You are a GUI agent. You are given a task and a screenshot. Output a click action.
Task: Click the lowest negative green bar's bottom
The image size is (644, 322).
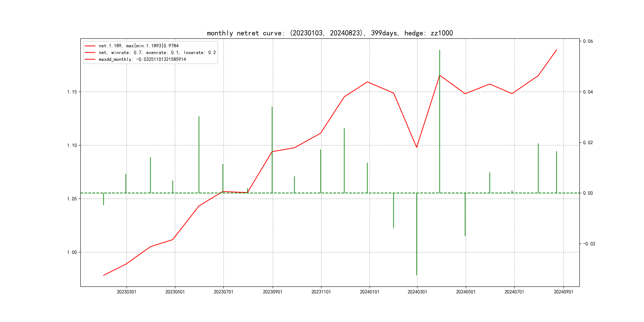pyautogui.click(x=416, y=274)
